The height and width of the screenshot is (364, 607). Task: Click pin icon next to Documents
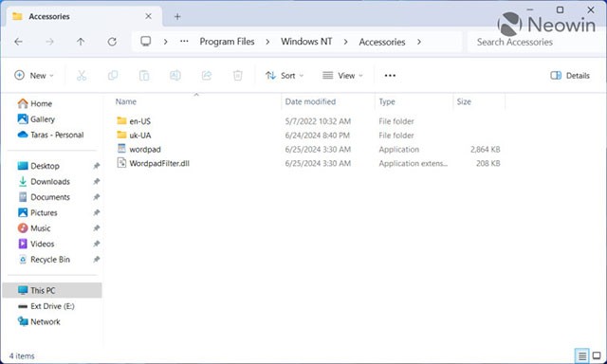[x=97, y=197]
